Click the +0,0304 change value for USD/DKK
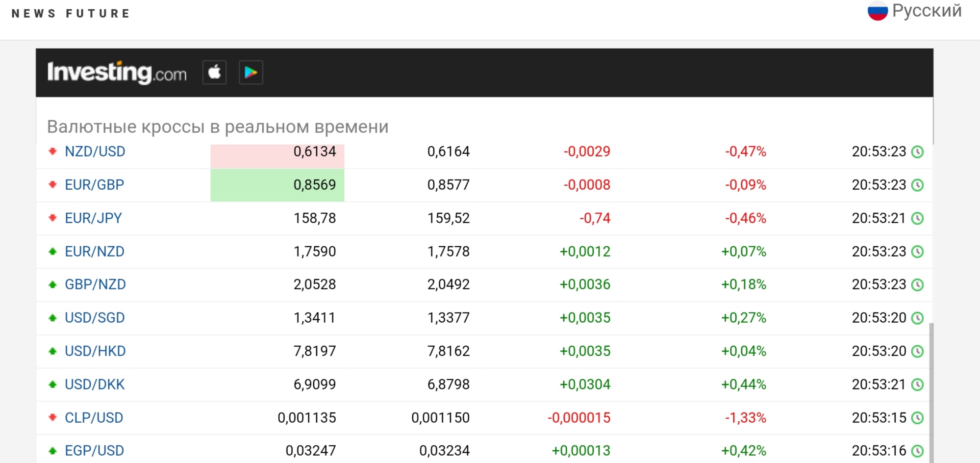 tap(585, 385)
